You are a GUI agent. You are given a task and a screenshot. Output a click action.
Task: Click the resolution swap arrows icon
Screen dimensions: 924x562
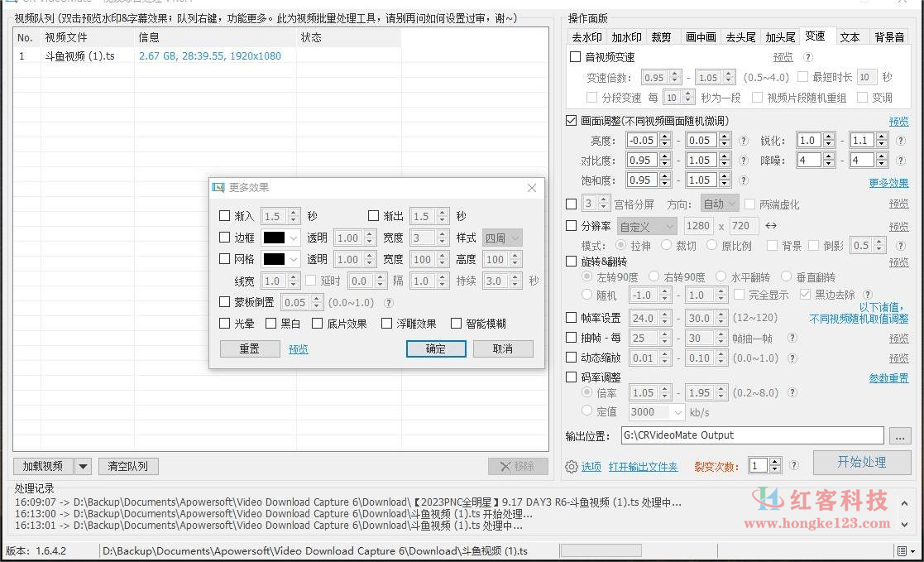[771, 225]
